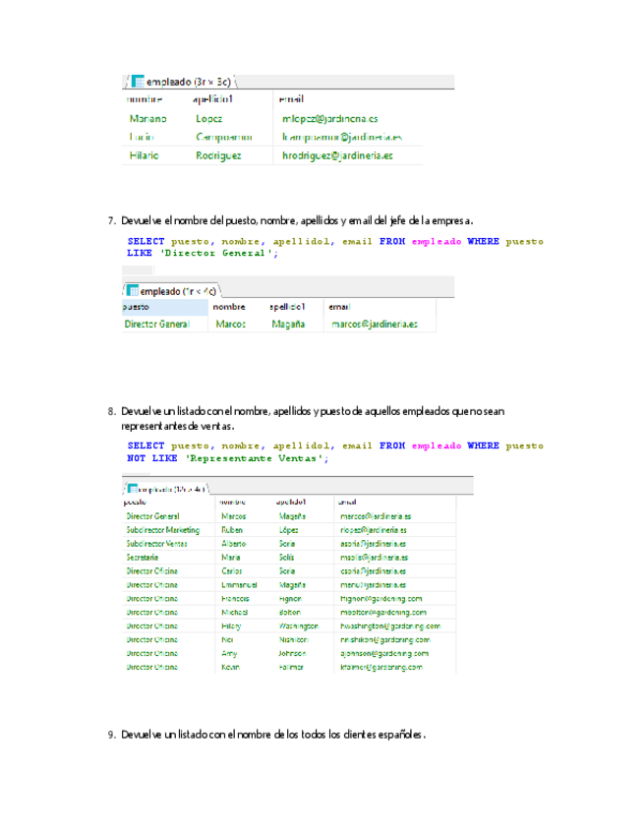Image resolution: width=644 pixels, height=834 pixels.
Task: Select the 'Alberto' name cell
Action: coord(233,544)
